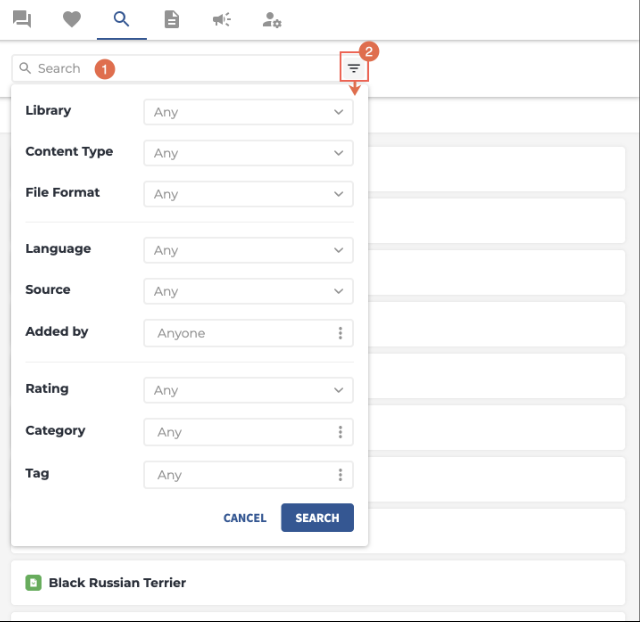Click the blue SEARCH button

coord(317,518)
